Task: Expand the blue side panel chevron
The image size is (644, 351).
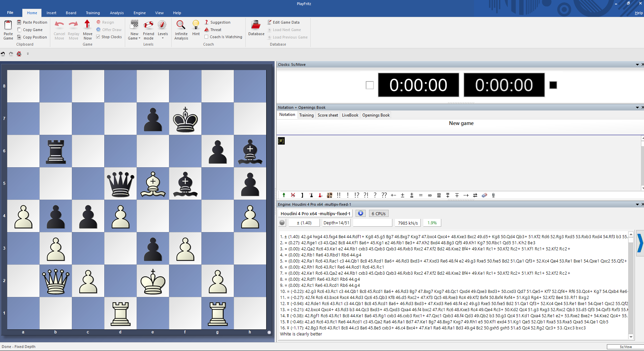Action: click(640, 243)
